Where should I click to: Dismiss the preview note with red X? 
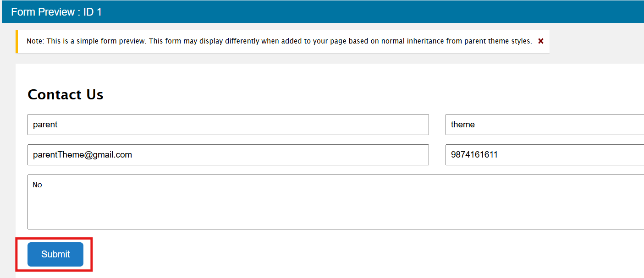click(541, 41)
